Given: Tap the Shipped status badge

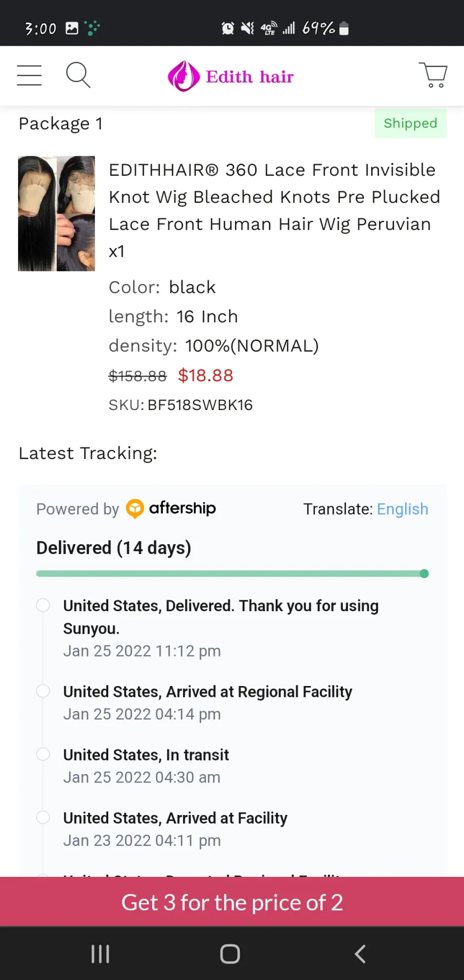Looking at the screenshot, I should coord(410,123).
